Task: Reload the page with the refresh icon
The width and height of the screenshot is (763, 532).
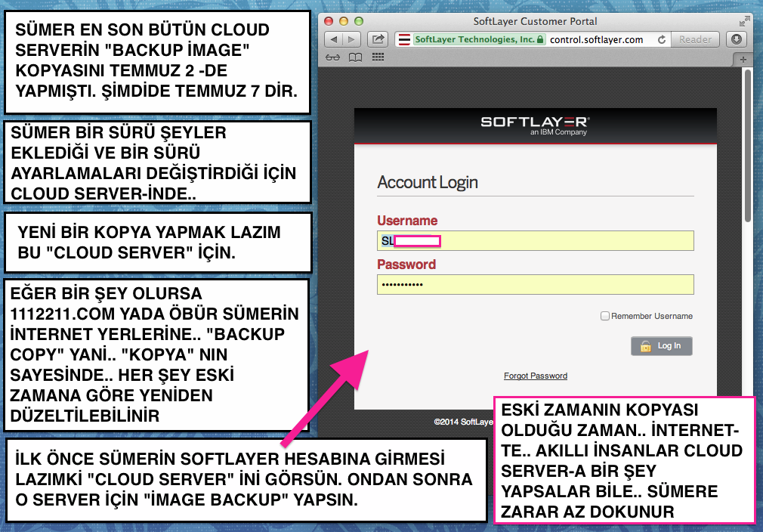Action: tap(661, 39)
